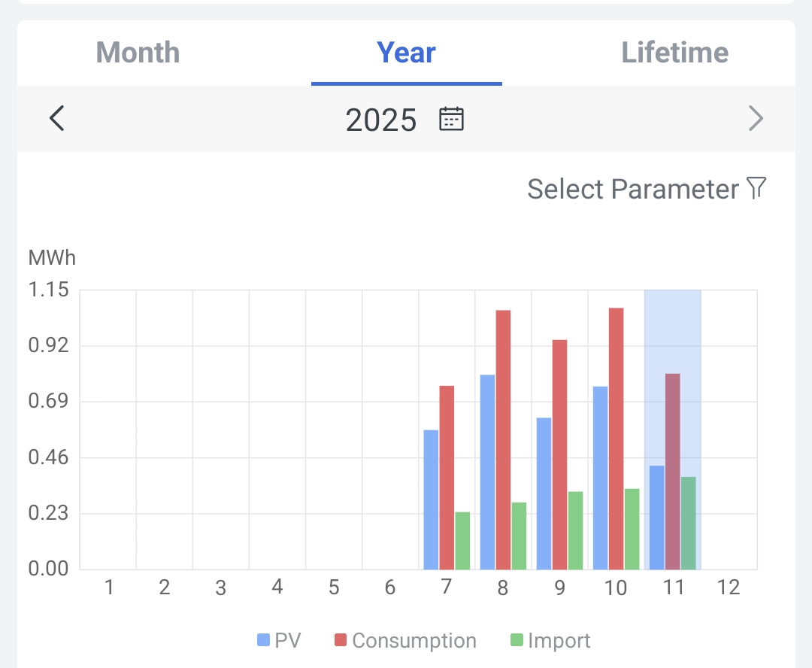812x668 pixels.
Task: Toggle Consumption series in legend
Action: (x=405, y=640)
